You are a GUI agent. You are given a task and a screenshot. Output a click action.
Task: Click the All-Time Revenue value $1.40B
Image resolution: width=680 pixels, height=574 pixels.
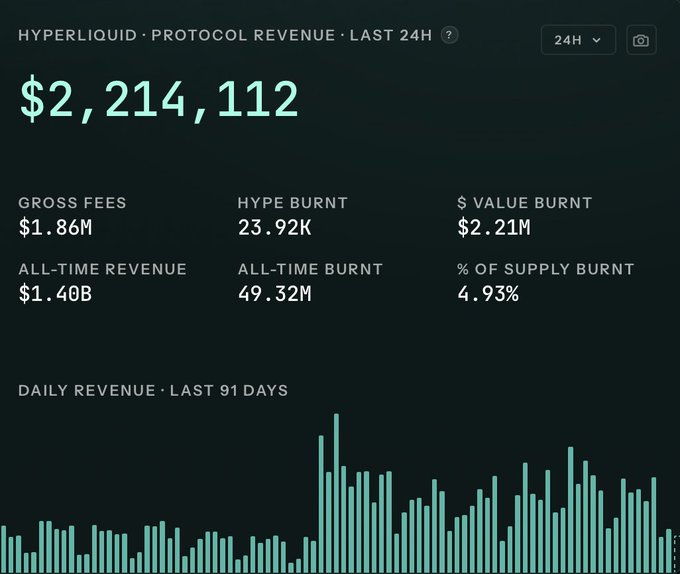point(56,294)
